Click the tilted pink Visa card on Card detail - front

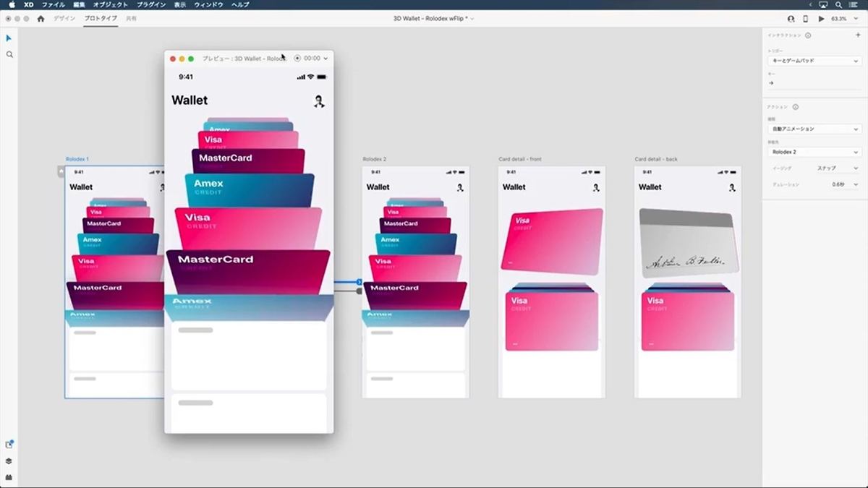point(552,241)
